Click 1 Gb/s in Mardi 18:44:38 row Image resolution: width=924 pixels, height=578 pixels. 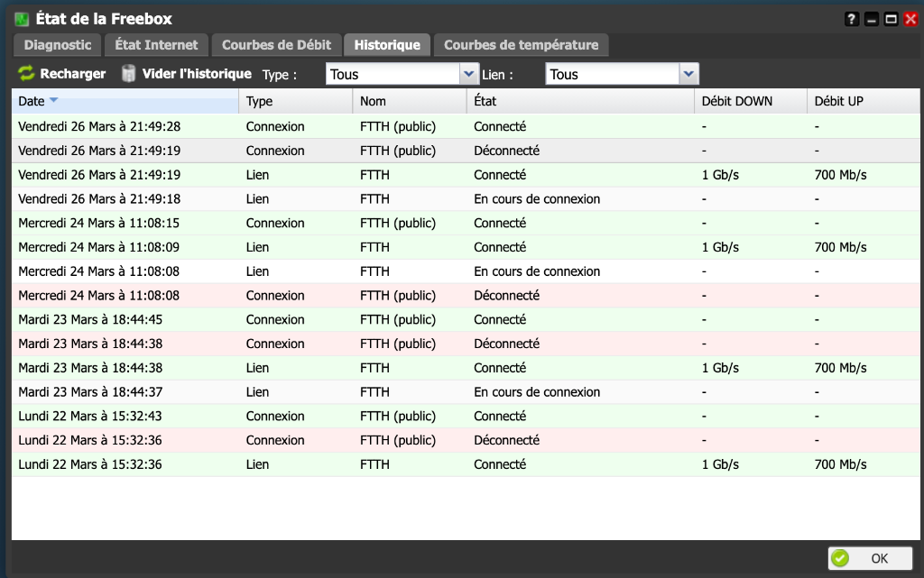coord(720,368)
